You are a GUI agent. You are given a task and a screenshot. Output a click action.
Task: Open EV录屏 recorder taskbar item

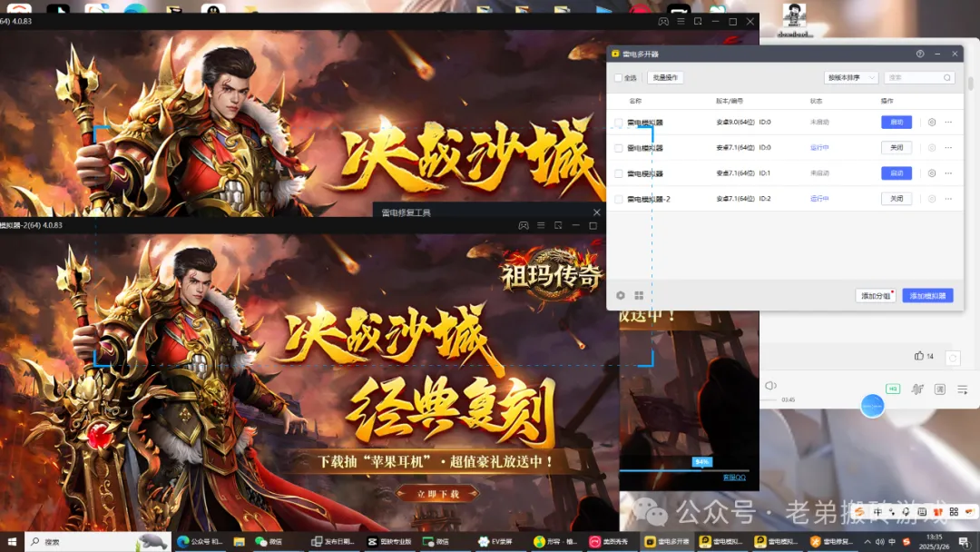[x=495, y=541]
